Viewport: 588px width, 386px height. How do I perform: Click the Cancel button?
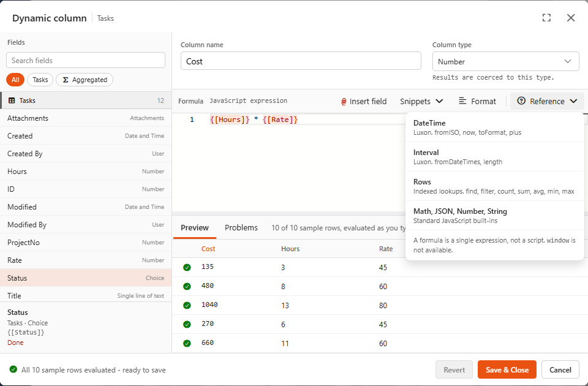560,370
